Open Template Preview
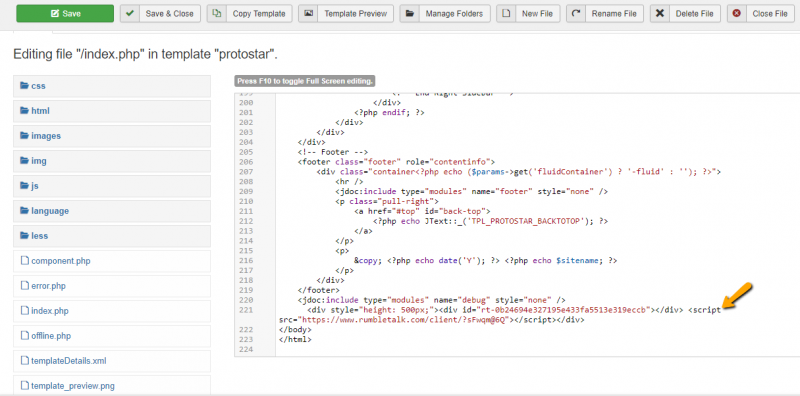The height and width of the screenshot is (396, 800). coord(346,14)
